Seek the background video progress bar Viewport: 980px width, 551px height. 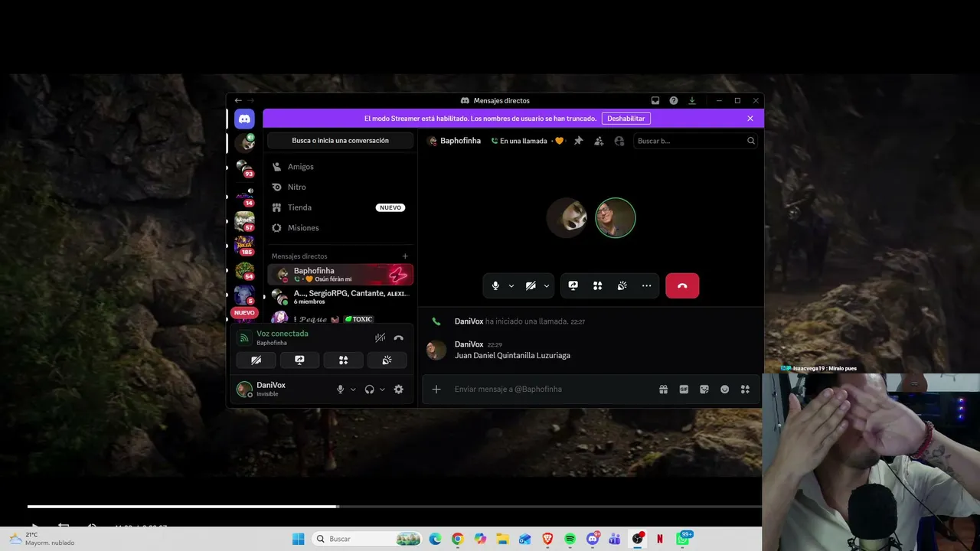click(x=394, y=507)
